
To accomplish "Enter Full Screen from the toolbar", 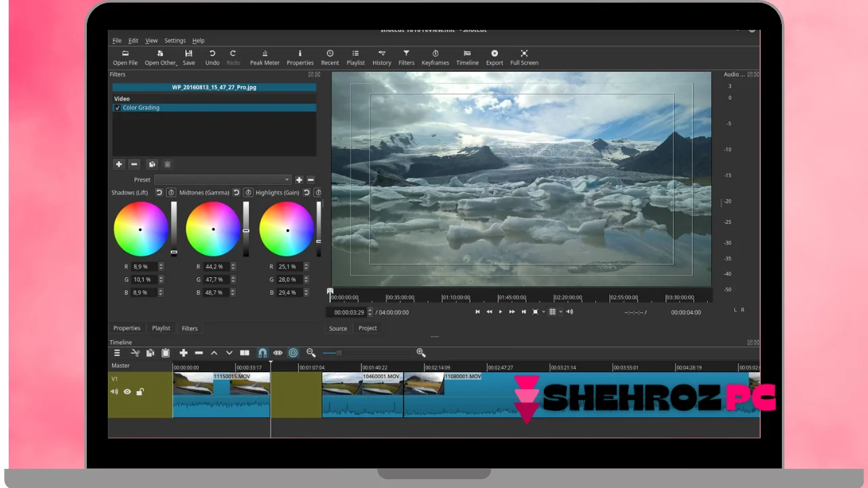I will click(x=524, y=58).
